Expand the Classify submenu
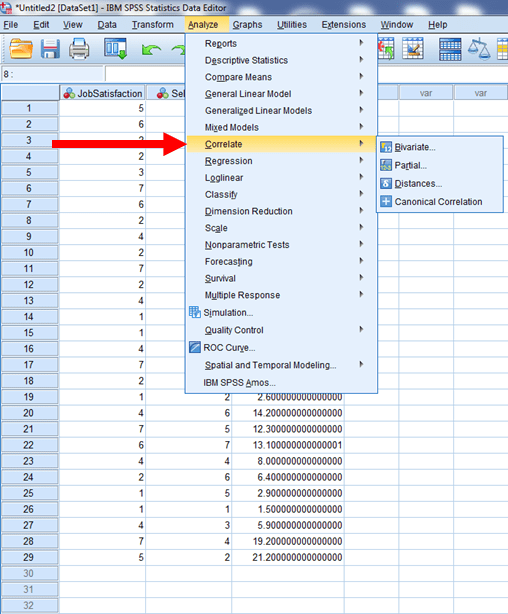Image resolution: width=508 pixels, height=614 pixels. (x=281, y=195)
